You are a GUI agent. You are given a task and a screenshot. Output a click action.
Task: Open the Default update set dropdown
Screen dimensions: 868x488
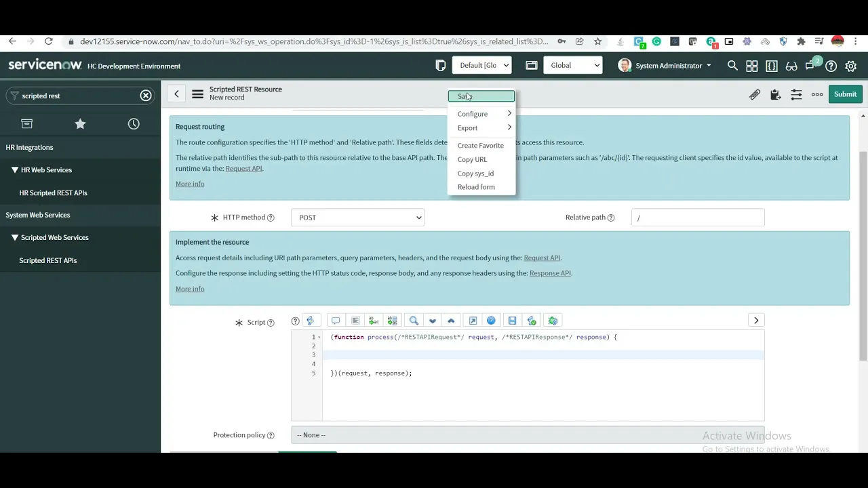pyautogui.click(x=481, y=65)
